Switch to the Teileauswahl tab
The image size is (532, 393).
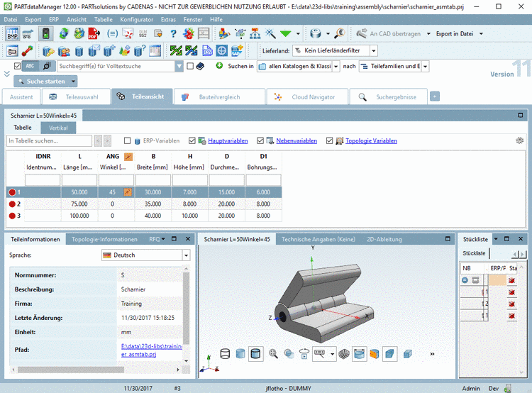pos(76,96)
